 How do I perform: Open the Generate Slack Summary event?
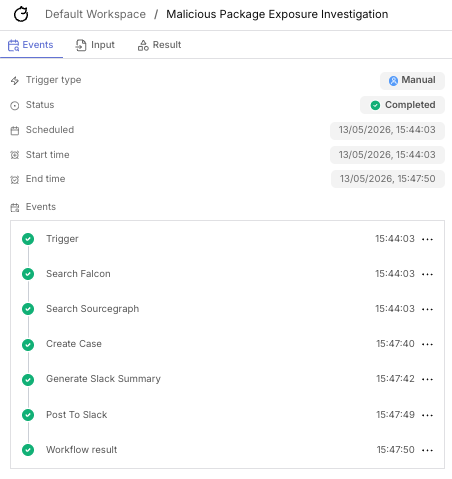[x=227, y=379]
